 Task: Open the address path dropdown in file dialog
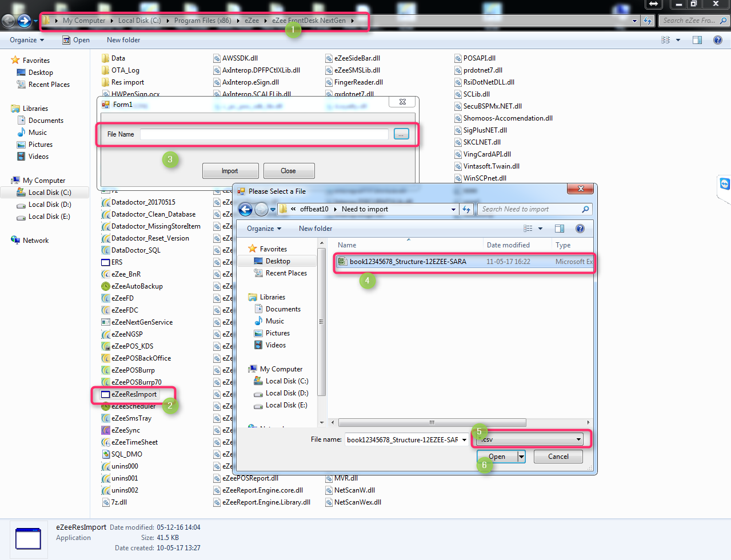453,209
